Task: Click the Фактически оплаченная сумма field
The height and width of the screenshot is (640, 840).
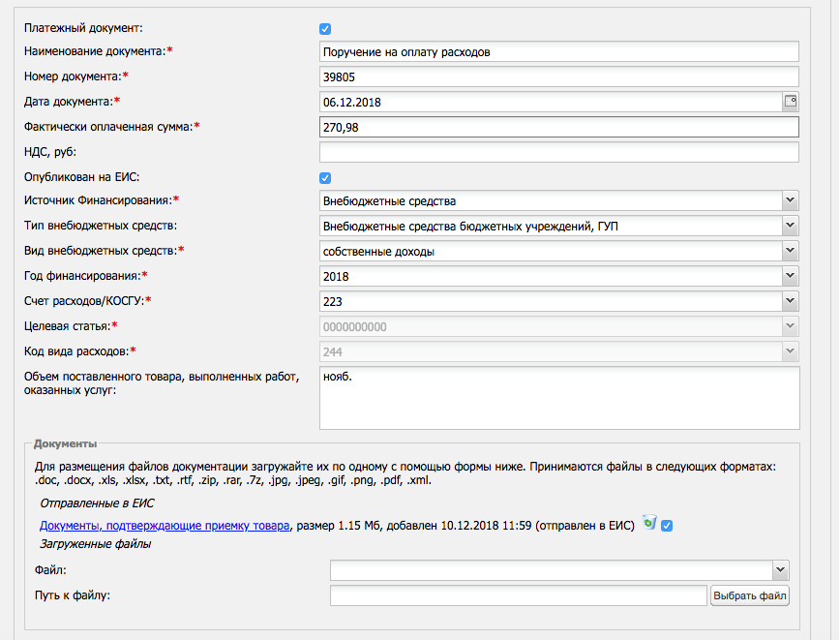Action: 558,127
